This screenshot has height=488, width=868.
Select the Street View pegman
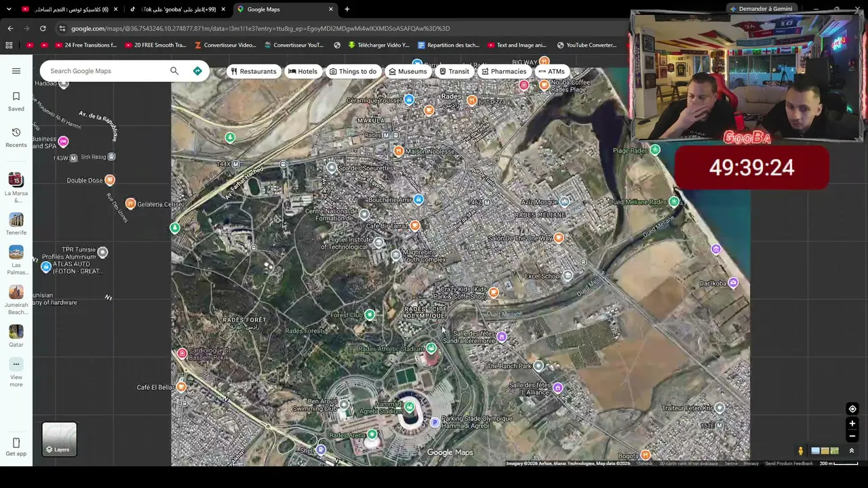[x=801, y=451]
